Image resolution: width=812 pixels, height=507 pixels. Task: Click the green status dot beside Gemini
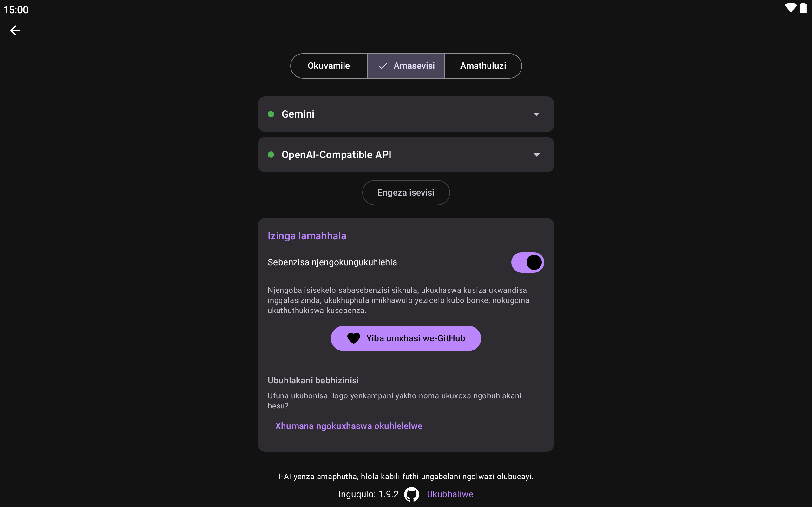271,114
